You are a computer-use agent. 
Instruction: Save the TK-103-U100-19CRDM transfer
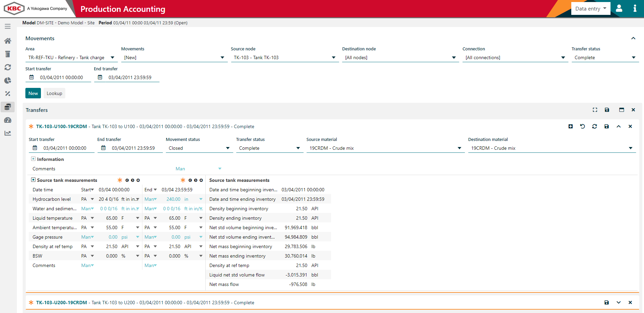(x=606, y=126)
